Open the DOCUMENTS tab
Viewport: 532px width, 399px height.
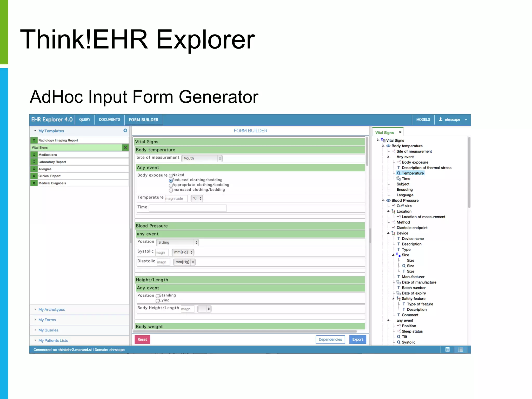(109, 119)
